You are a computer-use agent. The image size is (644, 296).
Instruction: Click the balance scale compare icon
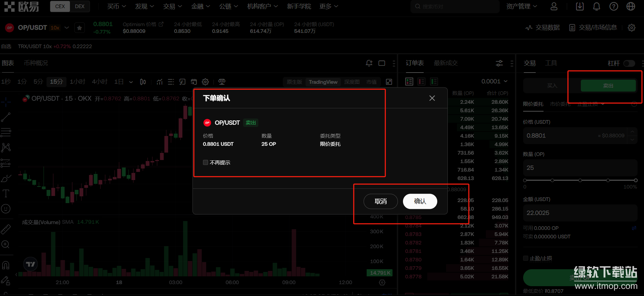click(222, 82)
